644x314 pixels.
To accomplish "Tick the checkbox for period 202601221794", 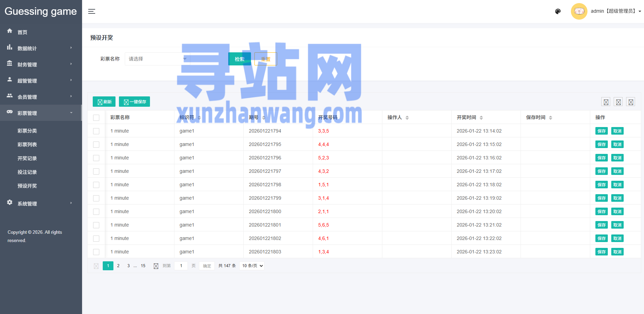I will click(96, 131).
